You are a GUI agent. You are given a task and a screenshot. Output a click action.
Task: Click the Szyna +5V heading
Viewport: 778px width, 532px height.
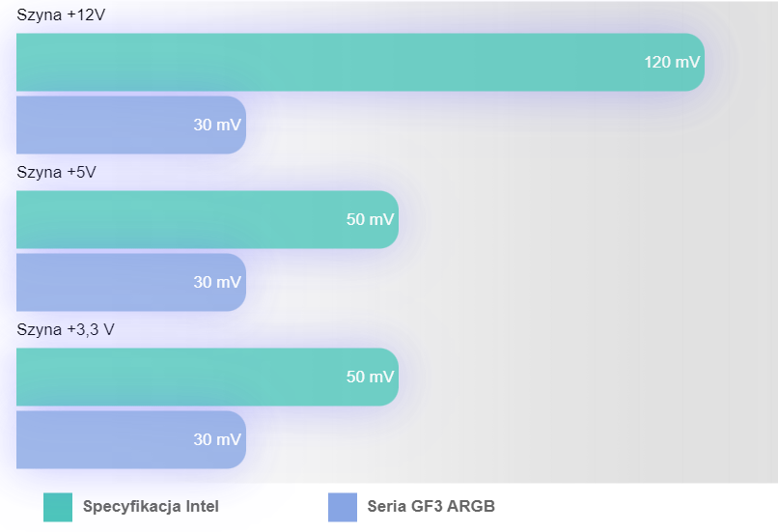click(57, 173)
